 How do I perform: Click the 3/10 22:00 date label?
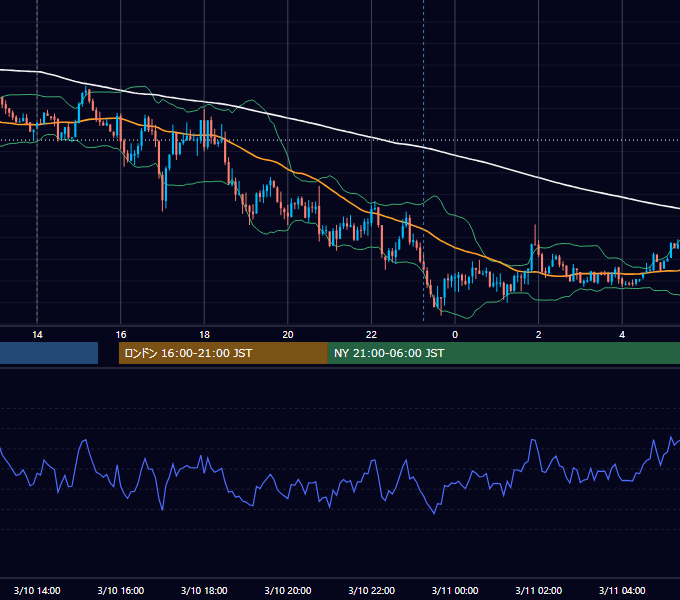(372, 590)
